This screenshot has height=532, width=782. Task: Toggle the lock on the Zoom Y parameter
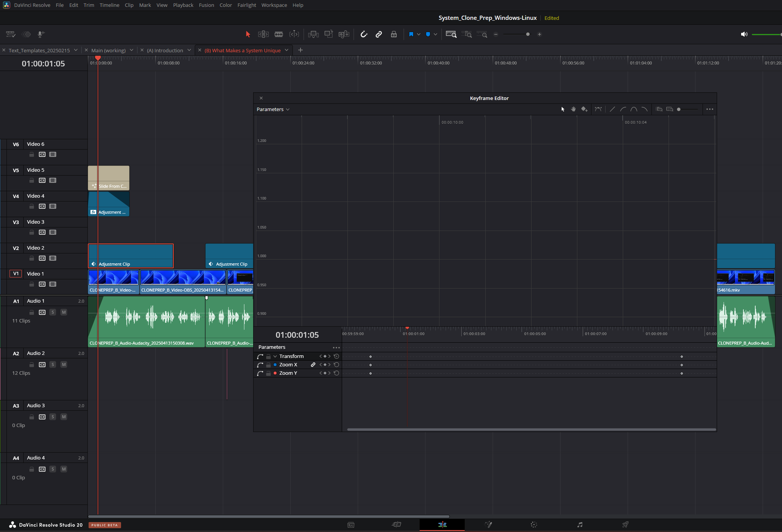[x=268, y=373]
